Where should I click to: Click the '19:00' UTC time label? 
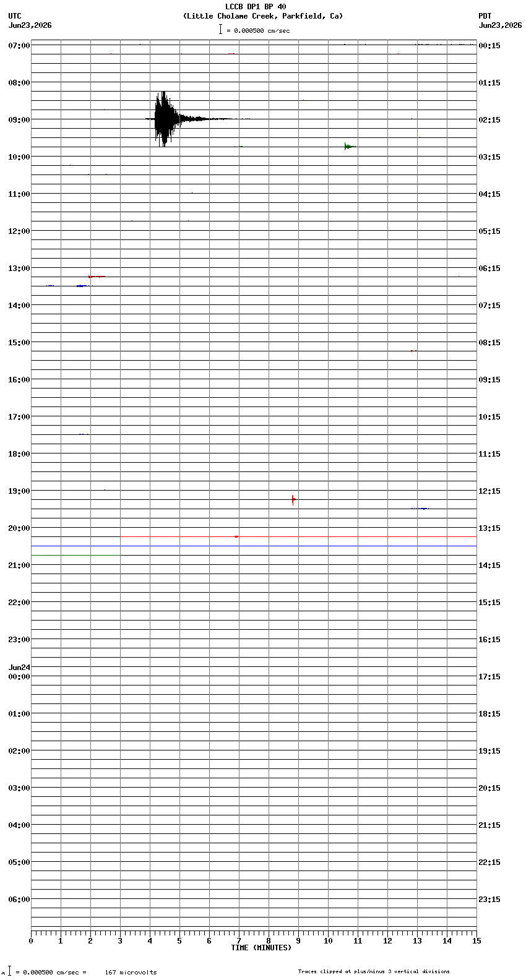click(19, 491)
